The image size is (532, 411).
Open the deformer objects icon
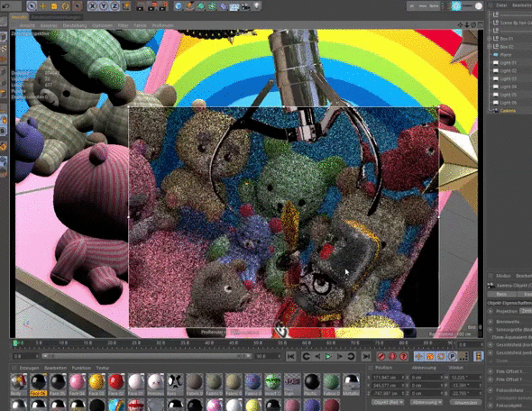coord(224,5)
